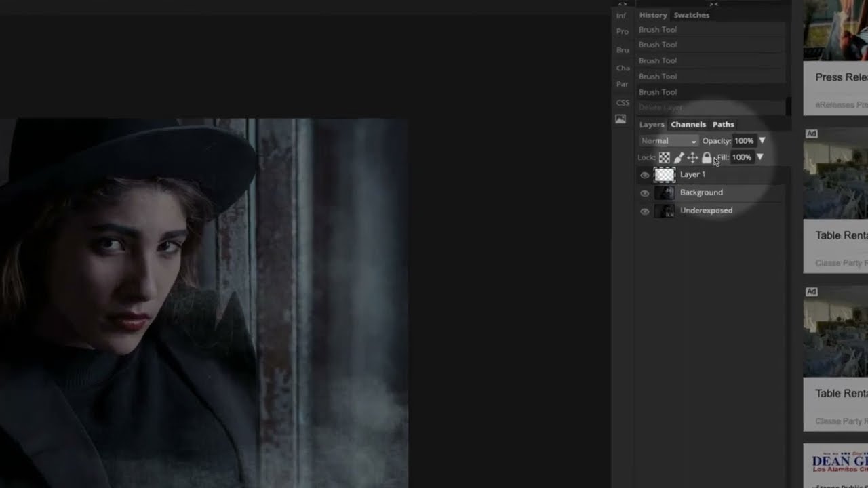Image resolution: width=868 pixels, height=488 pixels.
Task: Open the Press Release advertisement
Action: pyautogui.click(x=835, y=58)
